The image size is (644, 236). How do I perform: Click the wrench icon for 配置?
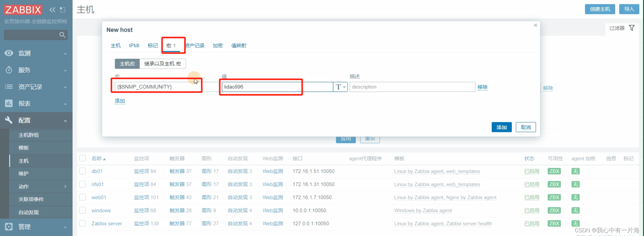(x=9, y=120)
